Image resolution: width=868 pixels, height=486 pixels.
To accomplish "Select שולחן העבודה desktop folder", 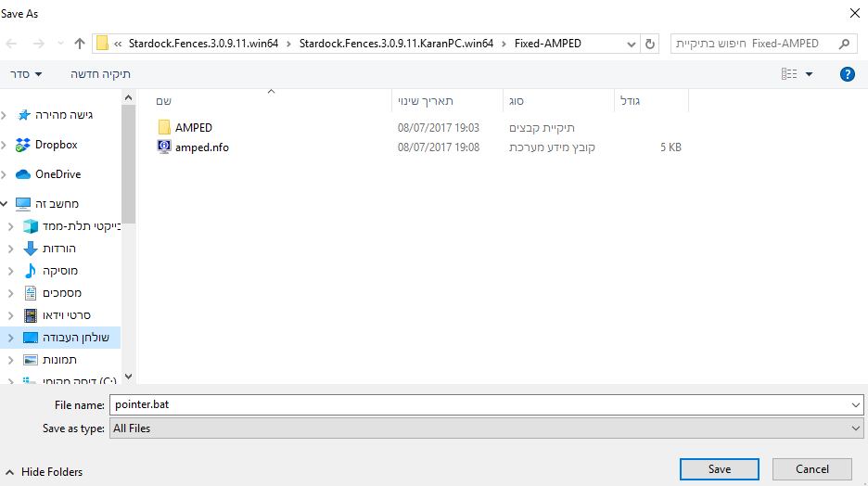I will point(76,337).
